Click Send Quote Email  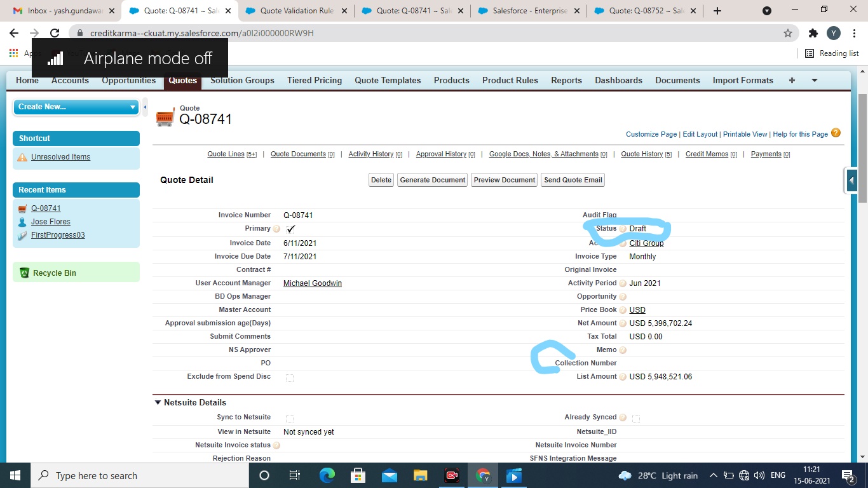pyautogui.click(x=573, y=180)
